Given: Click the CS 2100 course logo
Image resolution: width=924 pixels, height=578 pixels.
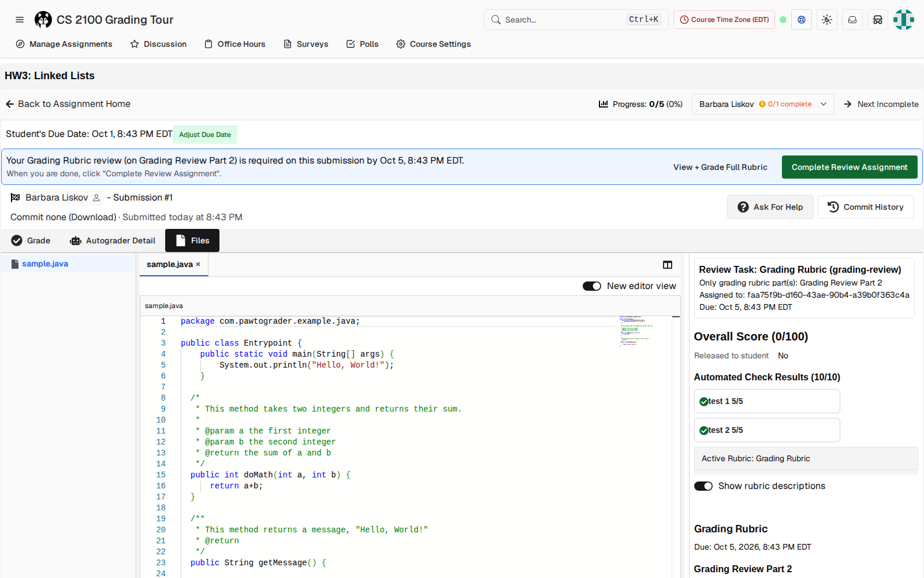Looking at the screenshot, I should coord(43,20).
